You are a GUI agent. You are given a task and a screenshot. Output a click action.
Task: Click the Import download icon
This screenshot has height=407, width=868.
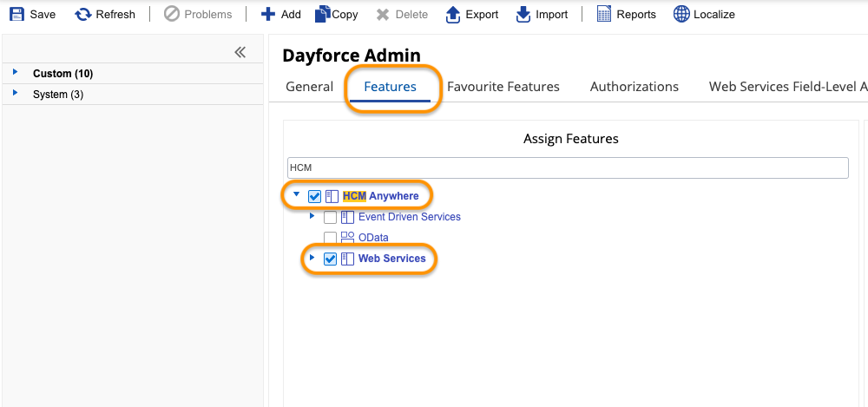[523, 15]
